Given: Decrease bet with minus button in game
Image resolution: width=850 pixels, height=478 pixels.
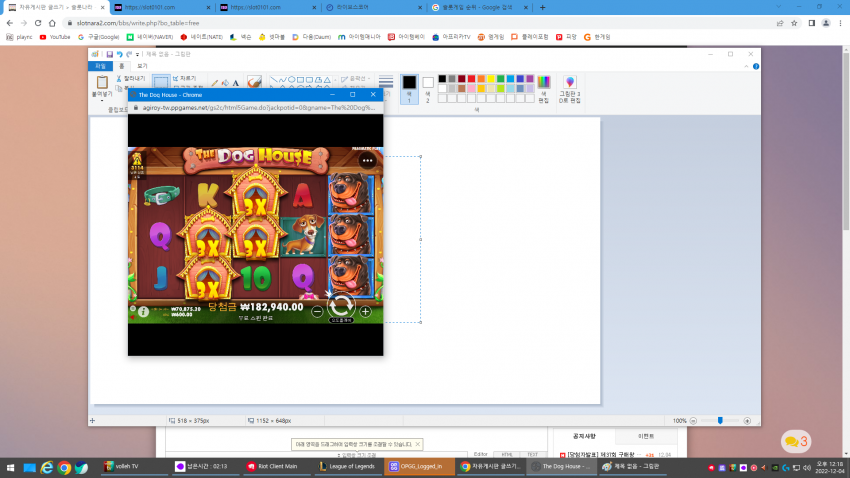Looking at the screenshot, I should click(x=317, y=311).
